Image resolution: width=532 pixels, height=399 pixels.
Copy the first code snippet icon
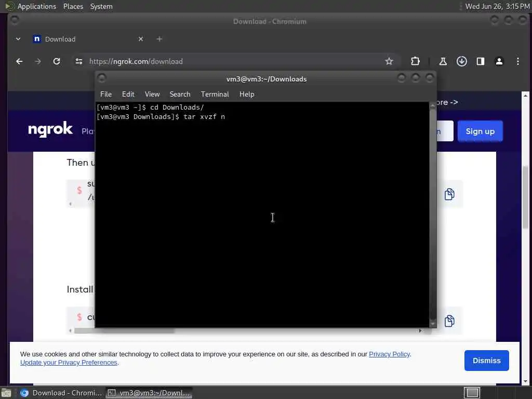click(449, 194)
